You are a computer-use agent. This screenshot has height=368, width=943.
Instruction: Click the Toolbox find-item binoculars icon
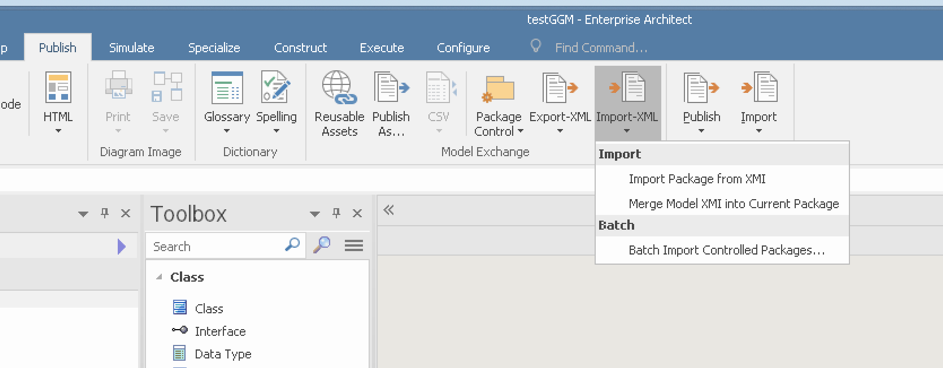[322, 245]
